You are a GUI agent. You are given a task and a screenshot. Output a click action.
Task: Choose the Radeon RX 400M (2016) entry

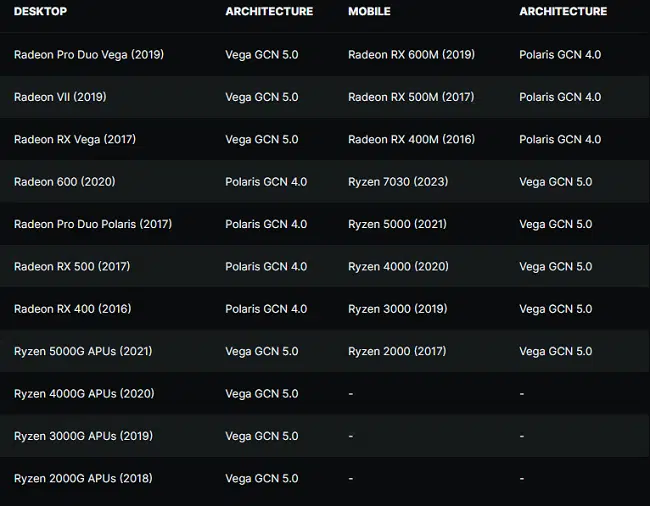coord(411,139)
